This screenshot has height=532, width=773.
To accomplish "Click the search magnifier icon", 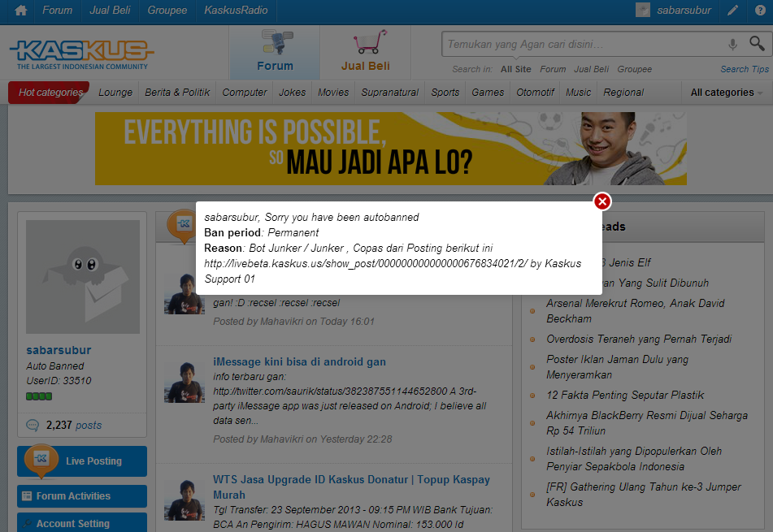I will tap(757, 44).
